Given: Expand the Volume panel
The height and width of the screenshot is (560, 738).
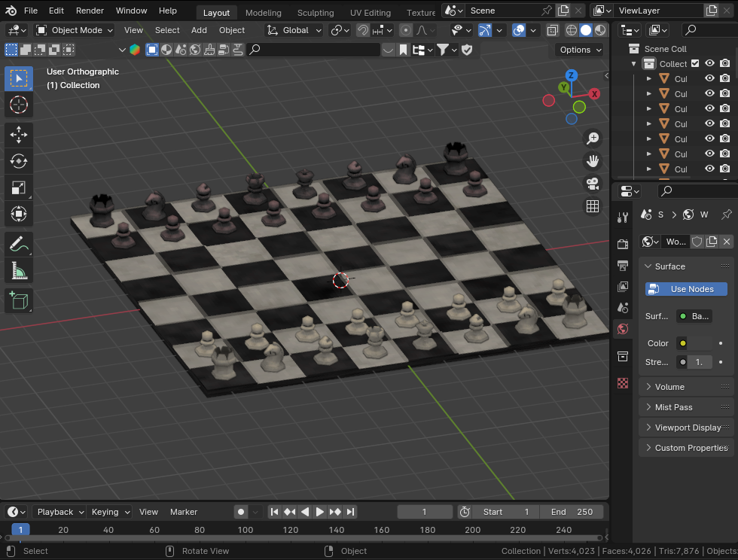Looking at the screenshot, I should [x=669, y=387].
